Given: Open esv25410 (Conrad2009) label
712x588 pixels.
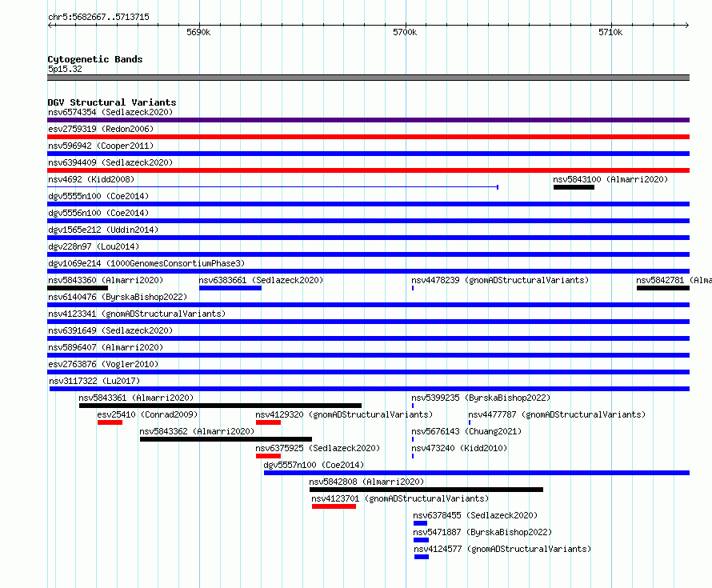Looking at the screenshot, I should [x=147, y=414].
